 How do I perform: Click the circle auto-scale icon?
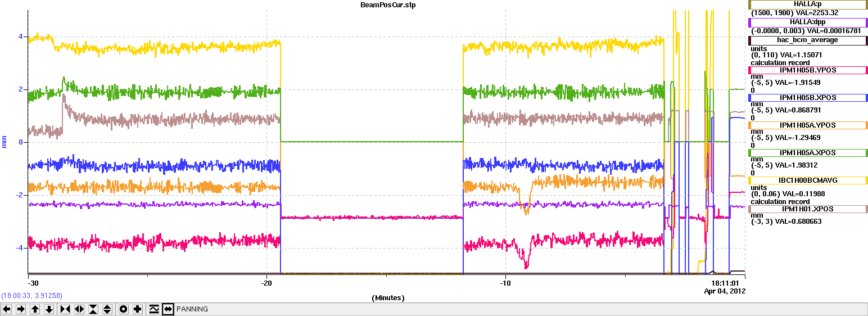point(124,309)
